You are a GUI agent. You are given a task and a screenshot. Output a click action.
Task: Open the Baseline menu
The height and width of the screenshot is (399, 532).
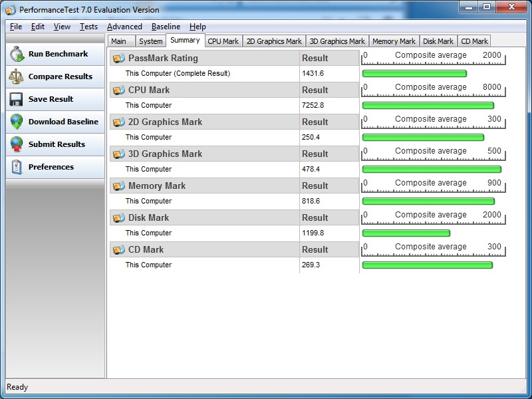point(166,27)
